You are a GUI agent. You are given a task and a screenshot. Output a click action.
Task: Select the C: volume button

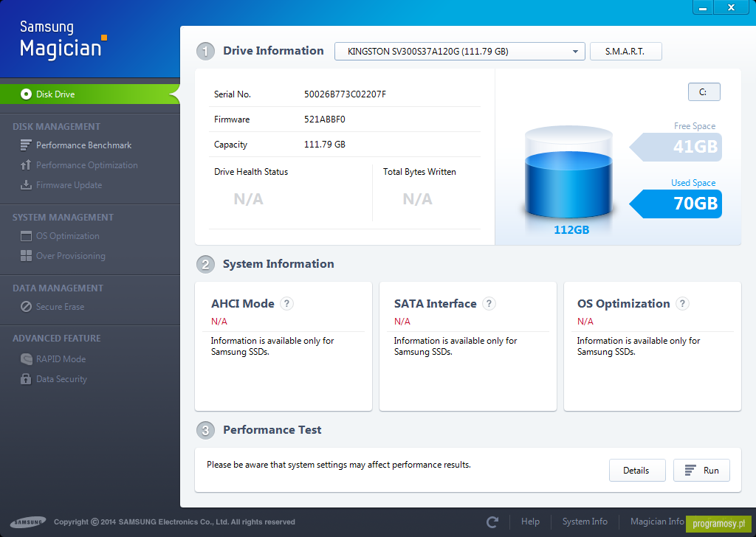coord(704,92)
